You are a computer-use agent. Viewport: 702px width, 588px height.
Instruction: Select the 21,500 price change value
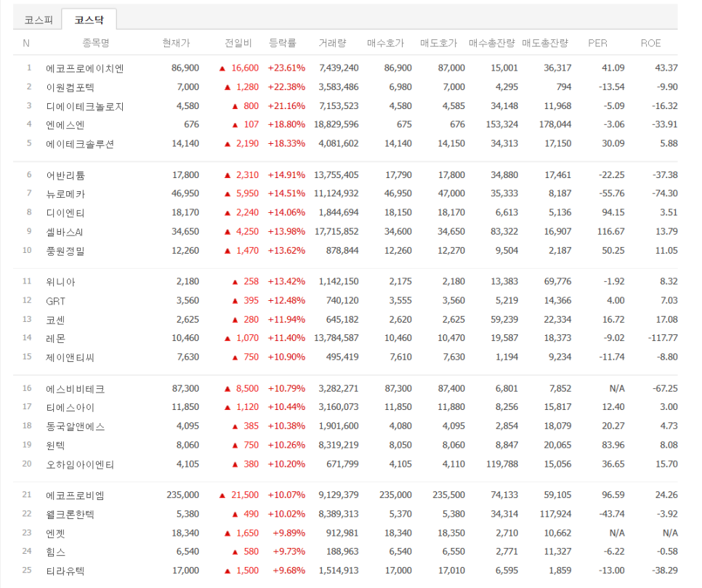point(245,495)
